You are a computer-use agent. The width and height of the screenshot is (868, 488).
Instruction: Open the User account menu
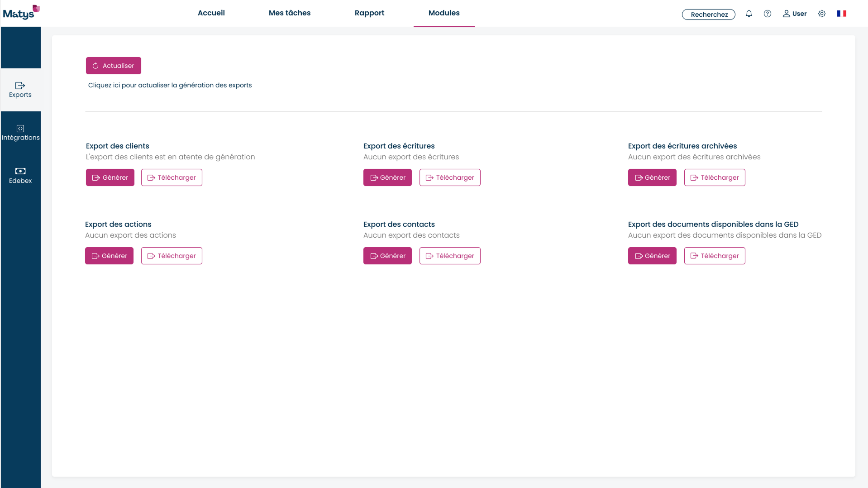[794, 14]
